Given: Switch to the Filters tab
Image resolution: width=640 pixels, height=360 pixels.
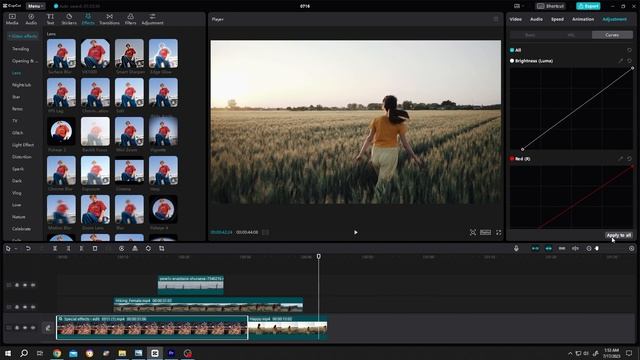Looking at the screenshot, I should 131,19.
